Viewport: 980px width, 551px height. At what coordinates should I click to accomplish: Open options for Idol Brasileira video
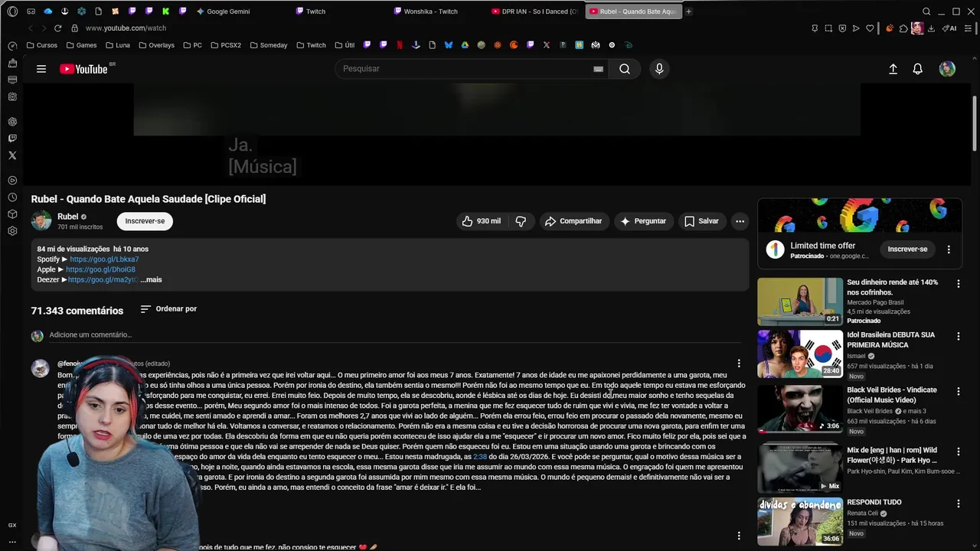[x=958, y=337]
